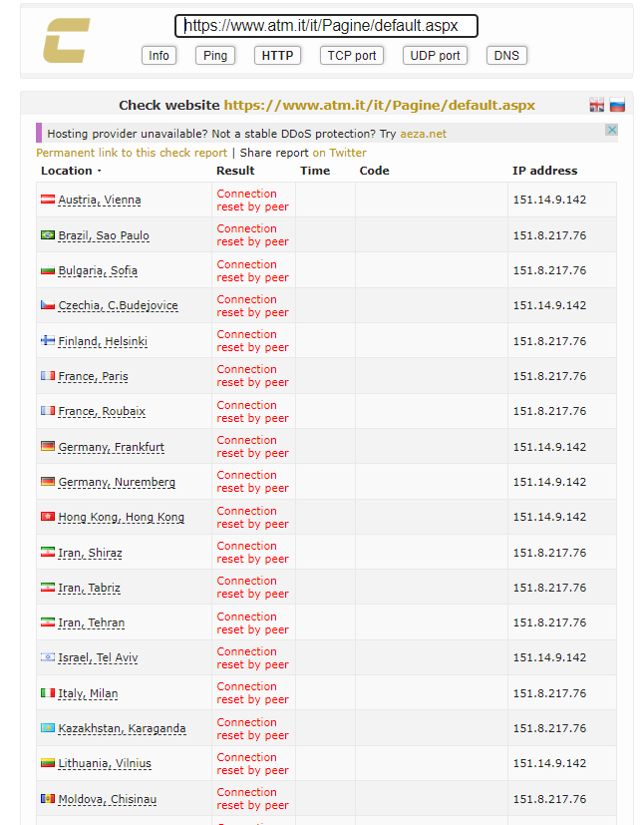Open aeza.net advertisement link
Viewport: 644px width, 825px height.
coord(423,134)
